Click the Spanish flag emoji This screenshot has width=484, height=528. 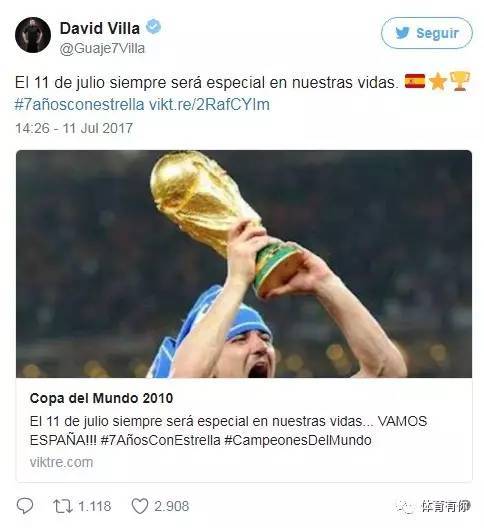tap(415, 81)
